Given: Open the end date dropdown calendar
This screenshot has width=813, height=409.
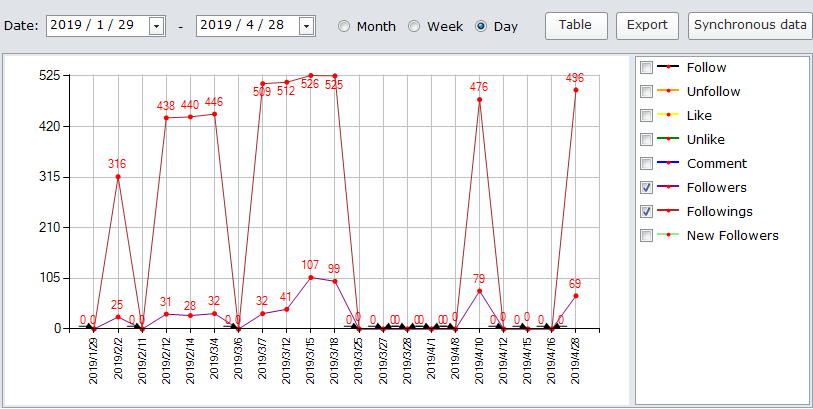Looking at the screenshot, I should tap(306, 26).
